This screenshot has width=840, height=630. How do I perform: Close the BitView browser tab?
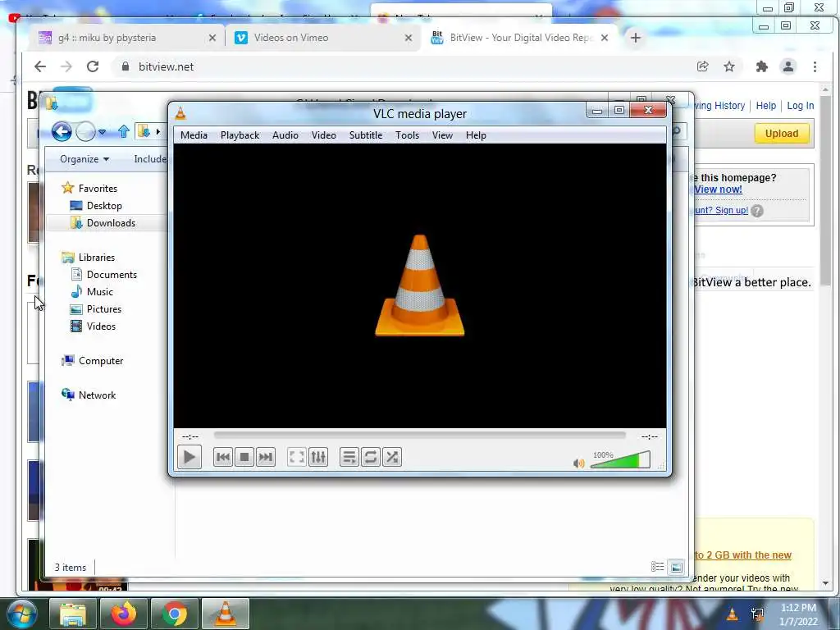pos(605,38)
